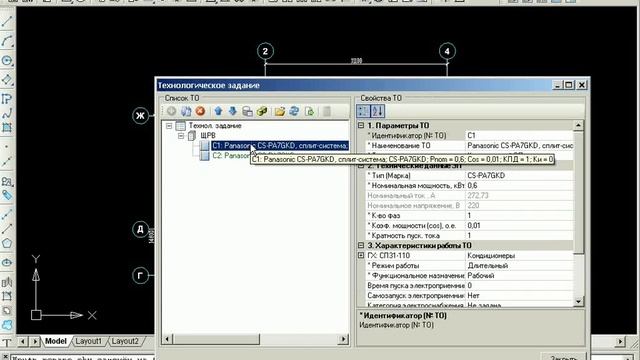Select the Polygon pentagon tool in left toolbar
The image size is (640, 360).
pos(7,243)
